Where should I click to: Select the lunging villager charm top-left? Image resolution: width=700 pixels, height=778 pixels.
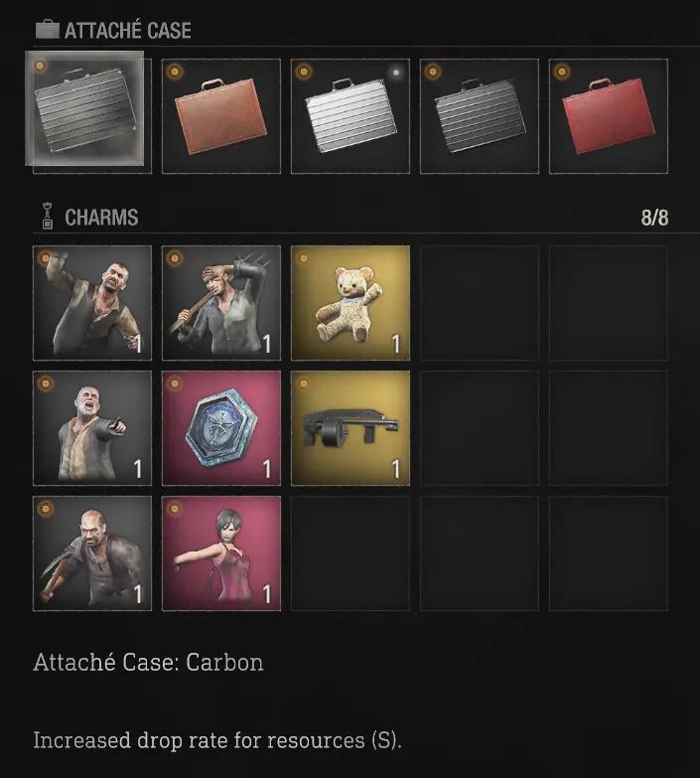pyautogui.click(x=92, y=303)
